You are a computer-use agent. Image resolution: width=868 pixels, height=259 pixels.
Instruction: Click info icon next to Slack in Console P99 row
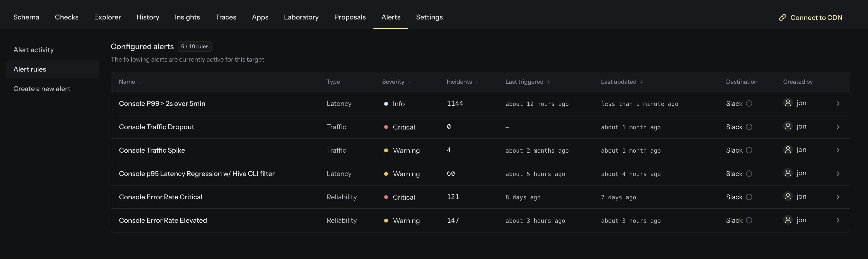pos(749,103)
